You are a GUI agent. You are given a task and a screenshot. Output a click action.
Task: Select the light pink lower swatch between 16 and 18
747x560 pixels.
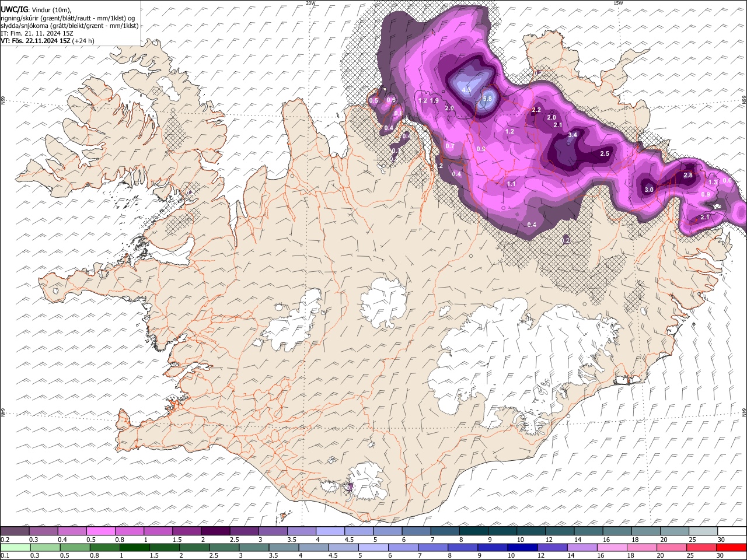(x=612, y=547)
